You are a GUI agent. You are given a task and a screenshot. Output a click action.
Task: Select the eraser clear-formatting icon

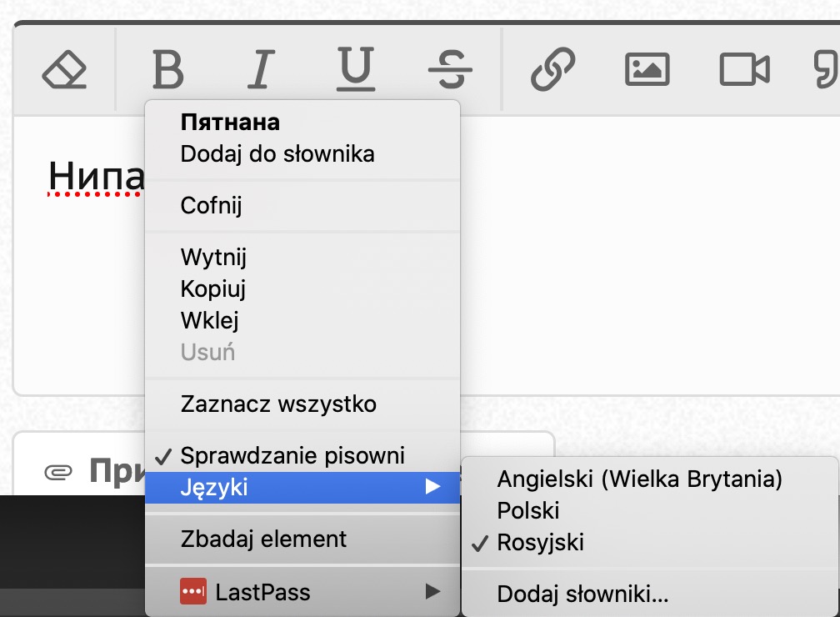tap(64, 69)
